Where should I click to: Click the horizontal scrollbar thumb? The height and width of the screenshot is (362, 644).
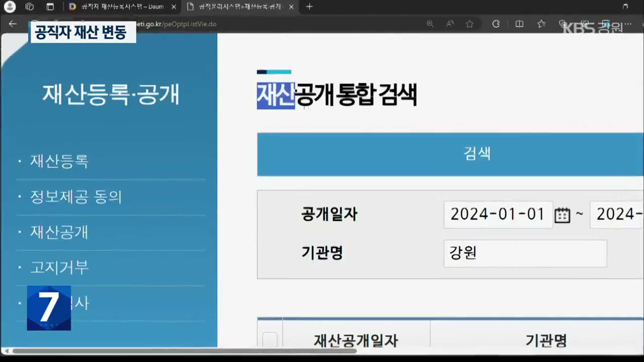[184, 351]
